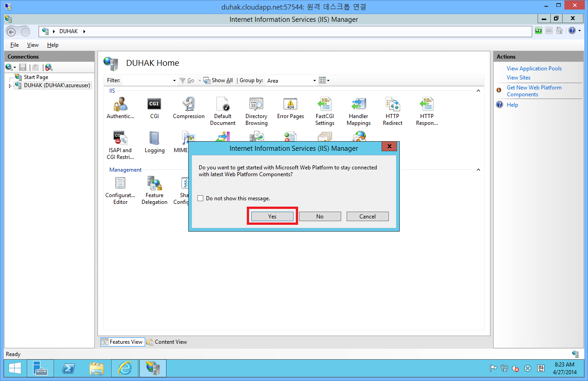The image size is (588, 381).
Task: Click Yes in the dialog
Action: 272,217
